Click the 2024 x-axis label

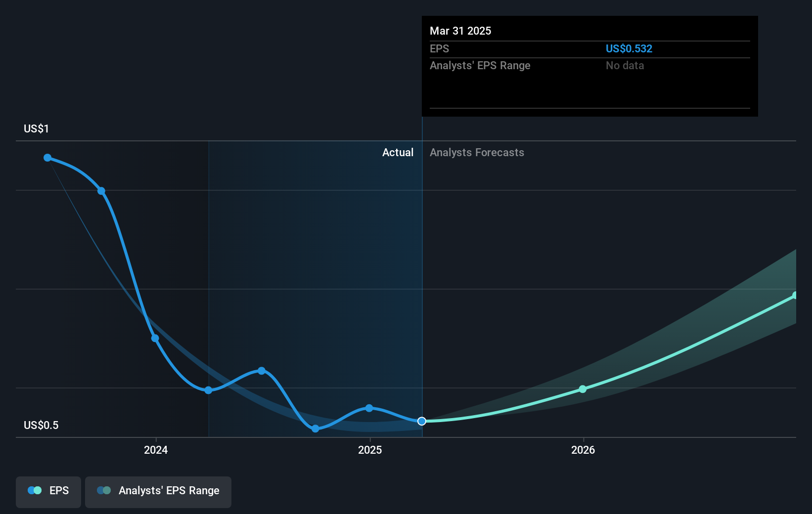click(x=156, y=450)
